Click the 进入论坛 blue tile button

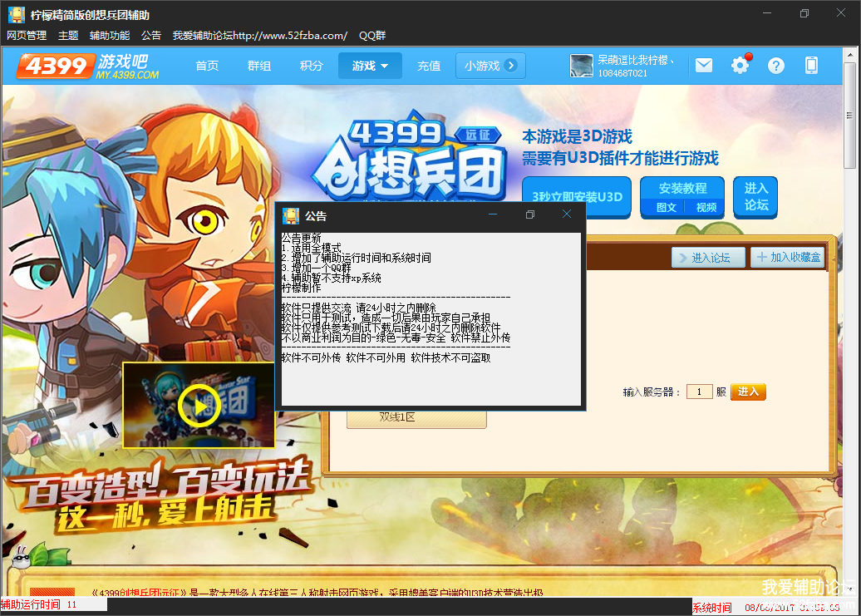(755, 197)
